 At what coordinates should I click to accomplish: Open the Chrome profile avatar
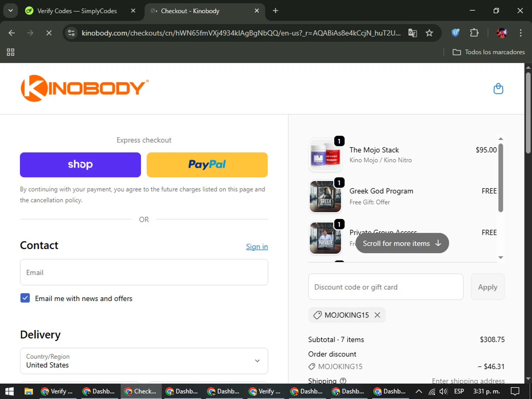pos(502,33)
